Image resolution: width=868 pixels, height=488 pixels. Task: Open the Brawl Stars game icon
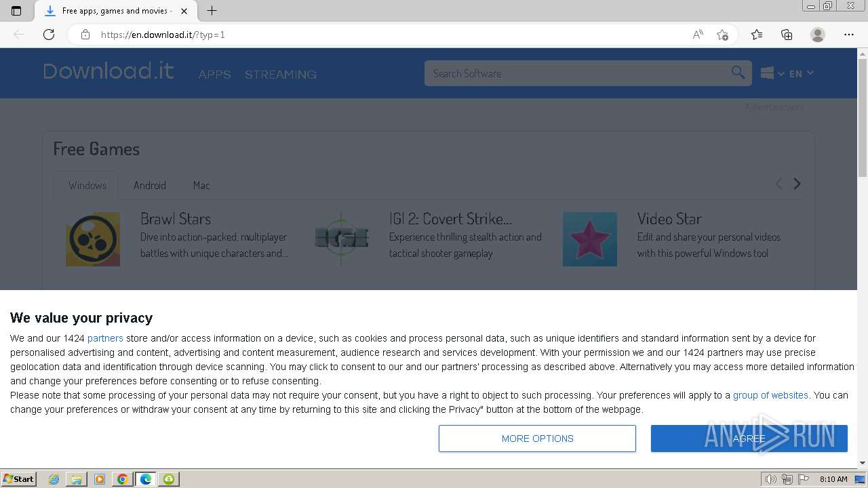pos(93,239)
